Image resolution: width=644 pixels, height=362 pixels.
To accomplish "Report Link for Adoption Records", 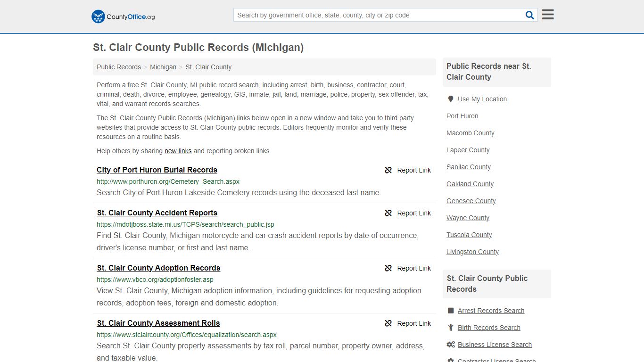I will point(414,268).
